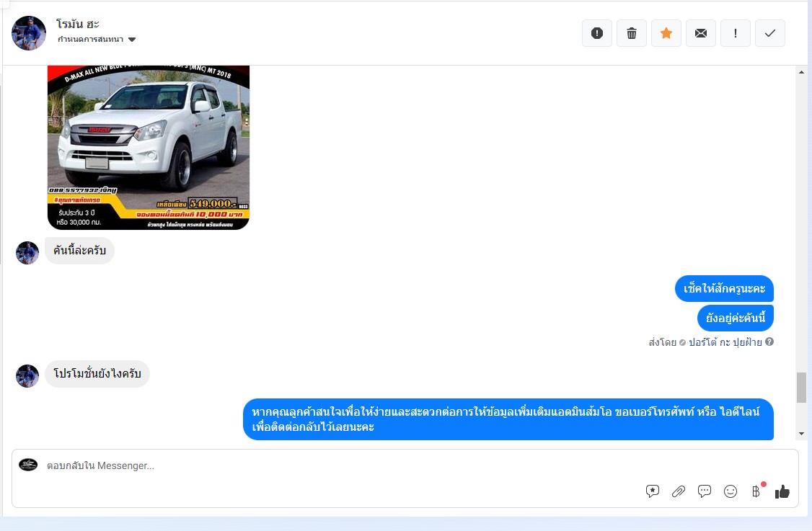Viewport: 812px width, 531px height.
Task: Click the page avatar beside the reply box
Action: [28, 464]
